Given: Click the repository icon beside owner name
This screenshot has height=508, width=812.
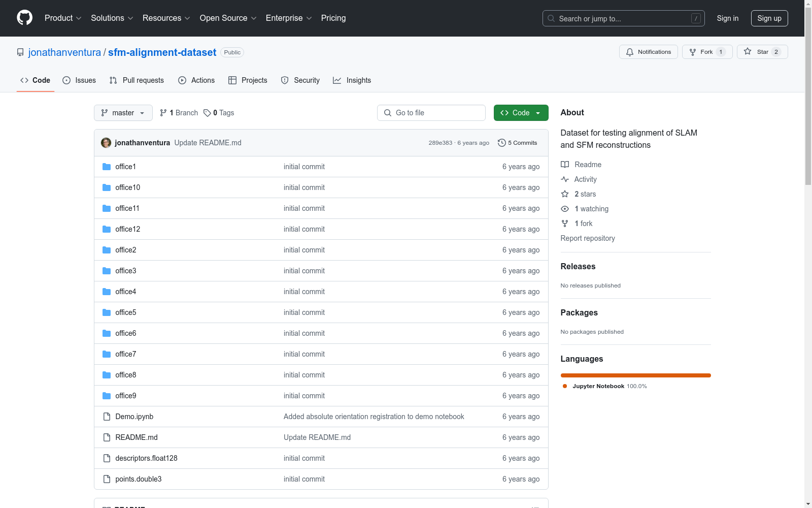Looking at the screenshot, I should click(x=20, y=52).
